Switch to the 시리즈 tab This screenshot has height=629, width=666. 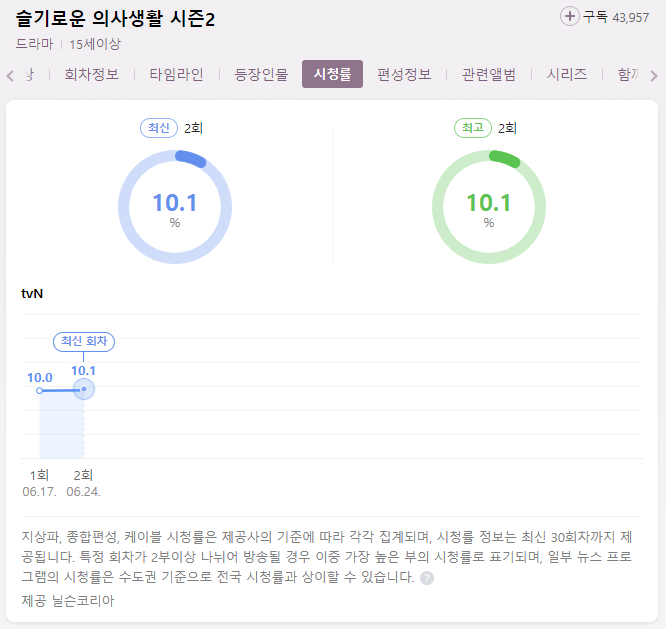(x=567, y=74)
